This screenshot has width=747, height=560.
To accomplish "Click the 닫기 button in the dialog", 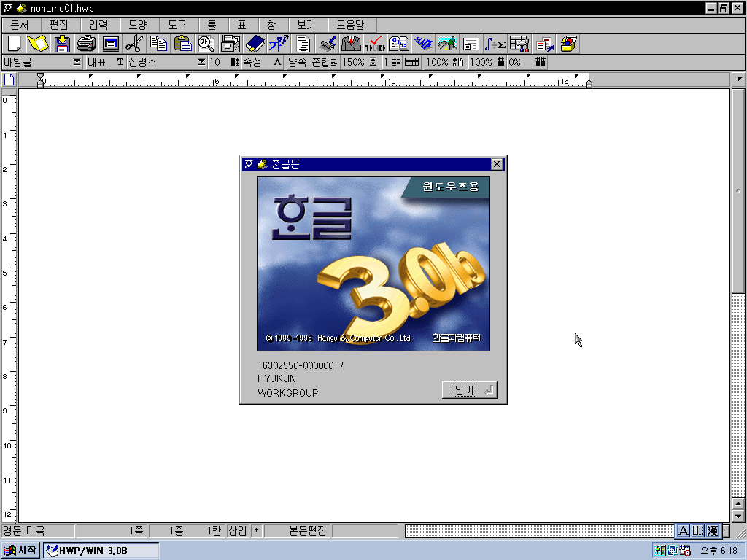I will click(x=469, y=391).
